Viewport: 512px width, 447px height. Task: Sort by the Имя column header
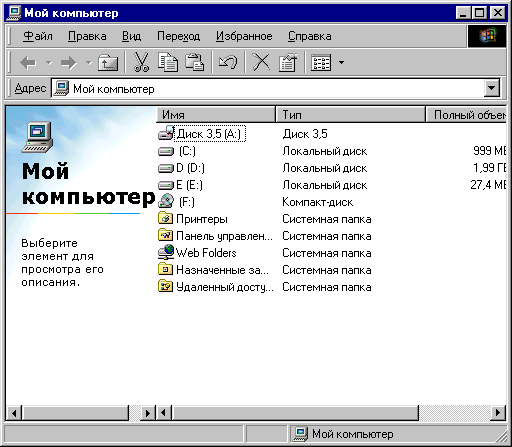click(x=216, y=115)
